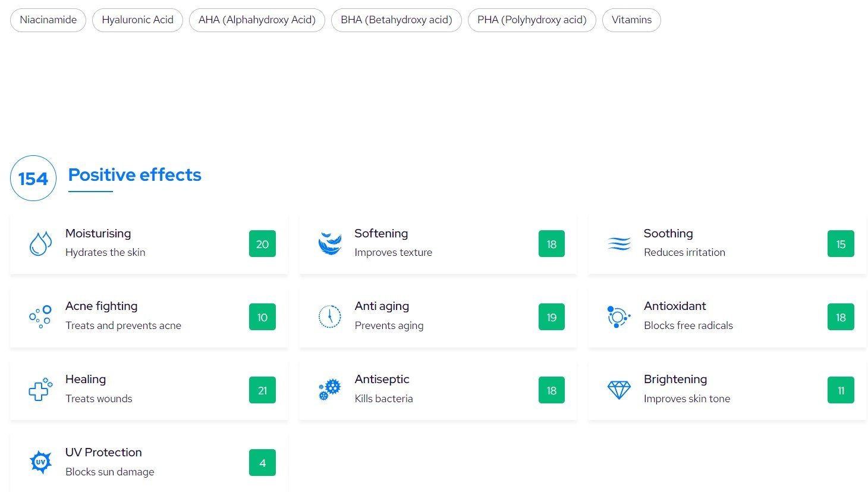Click the Antiseptic bacteria icon
Image resolution: width=868 pixels, height=492 pixels.
point(329,390)
